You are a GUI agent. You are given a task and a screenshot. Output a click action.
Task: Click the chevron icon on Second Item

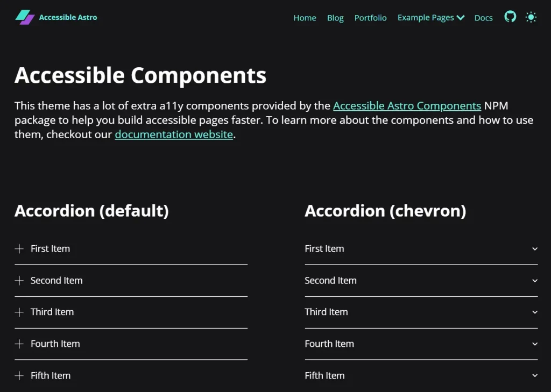click(x=534, y=280)
